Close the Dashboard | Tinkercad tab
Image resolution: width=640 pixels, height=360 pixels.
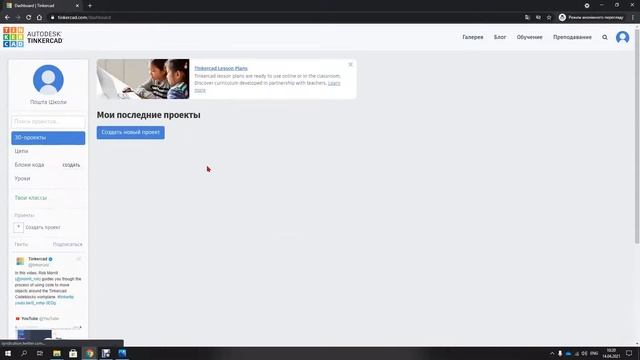pyautogui.click(x=77, y=6)
